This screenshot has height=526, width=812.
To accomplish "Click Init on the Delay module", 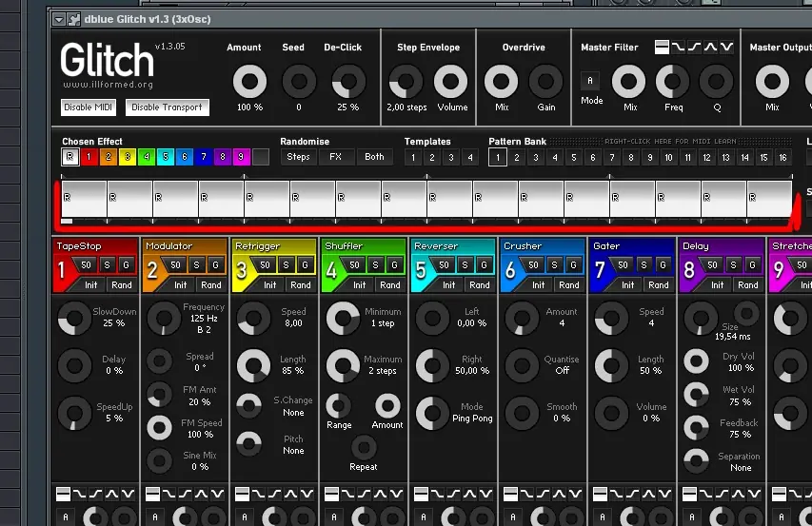I will click(x=717, y=284).
